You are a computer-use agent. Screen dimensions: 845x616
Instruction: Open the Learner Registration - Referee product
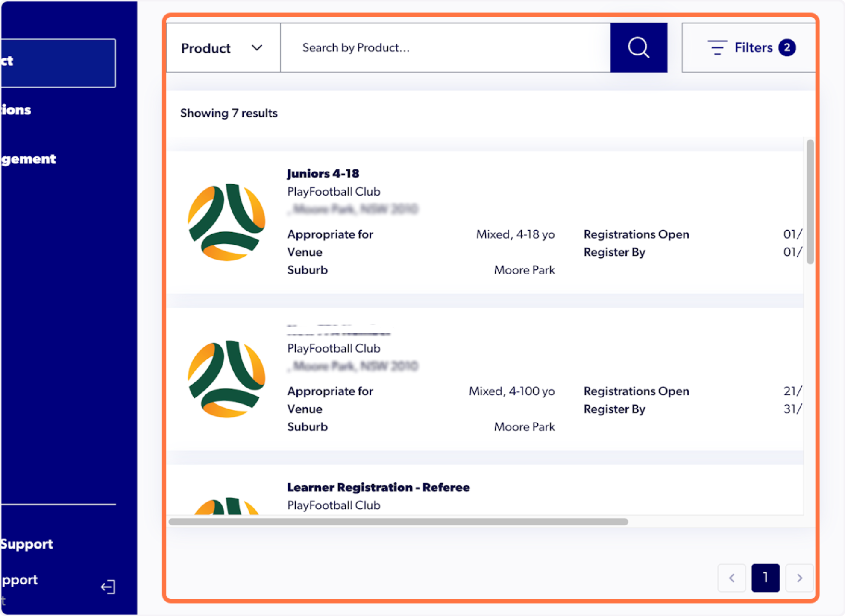pos(378,487)
